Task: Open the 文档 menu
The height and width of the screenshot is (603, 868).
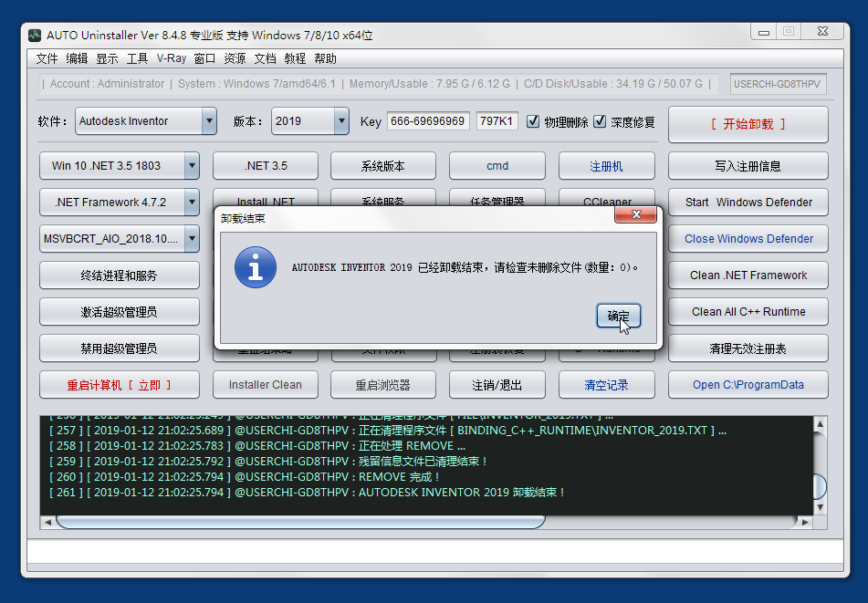Action: [x=265, y=58]
